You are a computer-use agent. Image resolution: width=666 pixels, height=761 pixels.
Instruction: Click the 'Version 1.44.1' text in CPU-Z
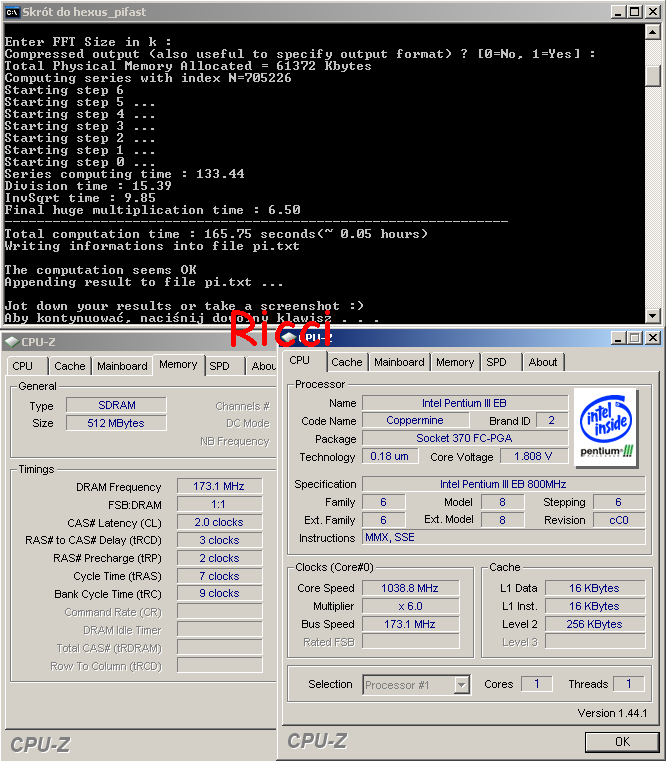613,713
